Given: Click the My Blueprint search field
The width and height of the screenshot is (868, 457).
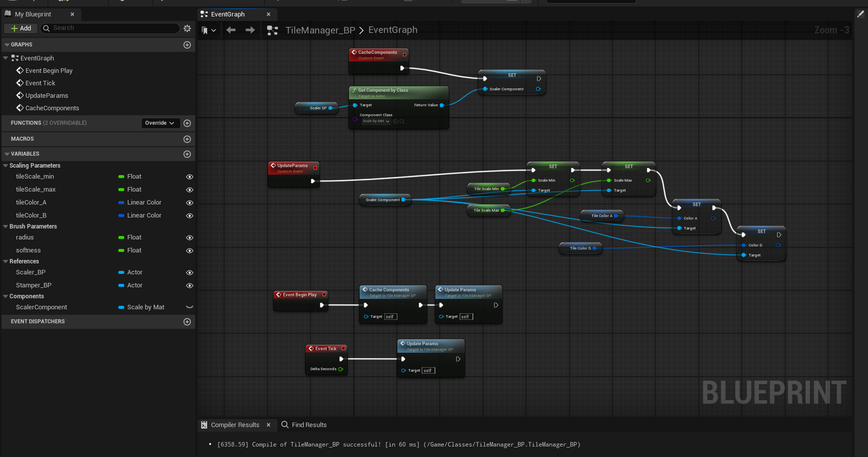Looking at the screenshot, I should 110,28.
